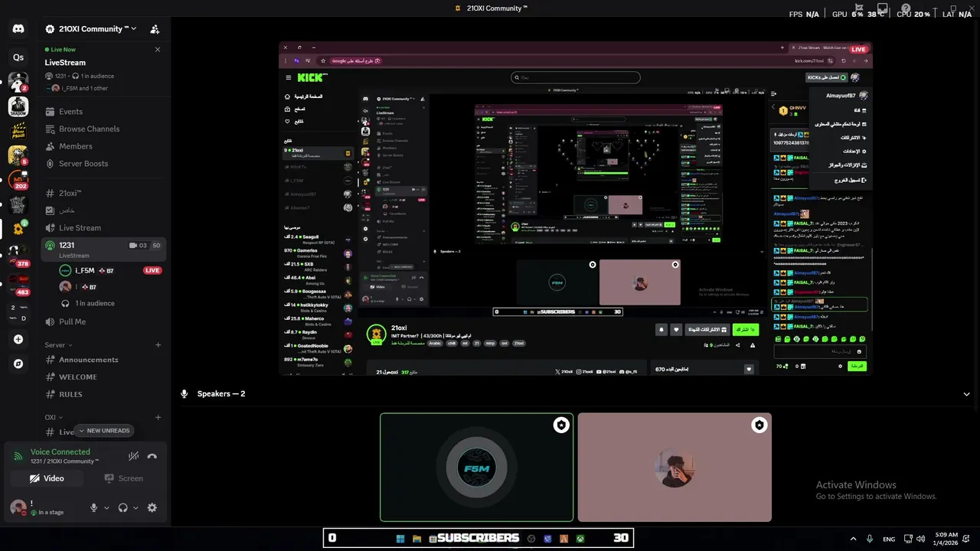Image resolution: width=980 pixels, height=551 pixels.
Task: Show hidden icons in system tray
Action: point(853,539)
